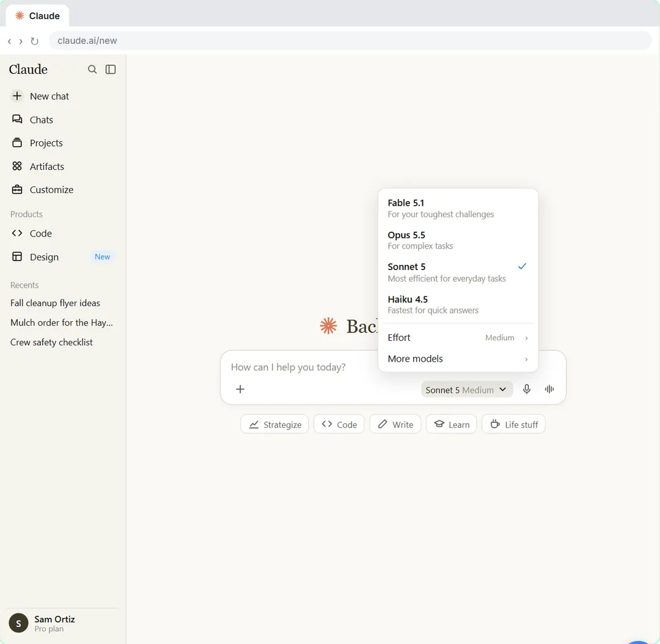Click the microphone dictation icon
Viewport: 660px width, 644px height.
pos(527,389)
